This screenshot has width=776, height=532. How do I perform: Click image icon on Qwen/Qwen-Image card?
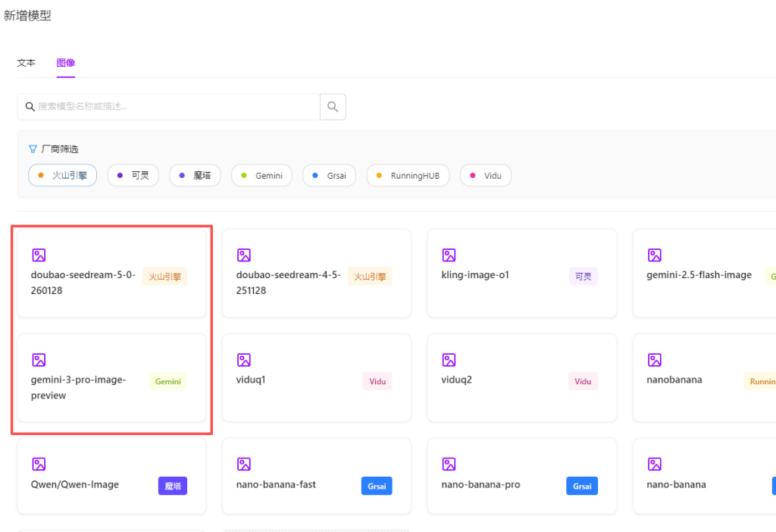click(39, 464)
